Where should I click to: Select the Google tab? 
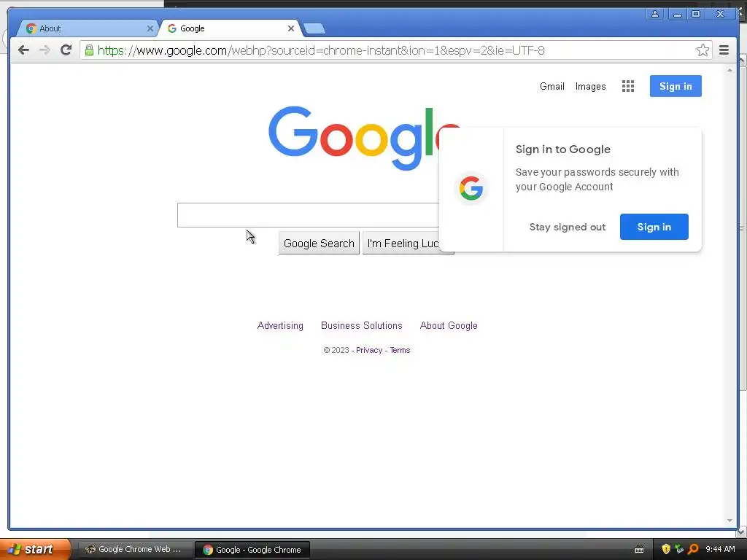(230, 28)
